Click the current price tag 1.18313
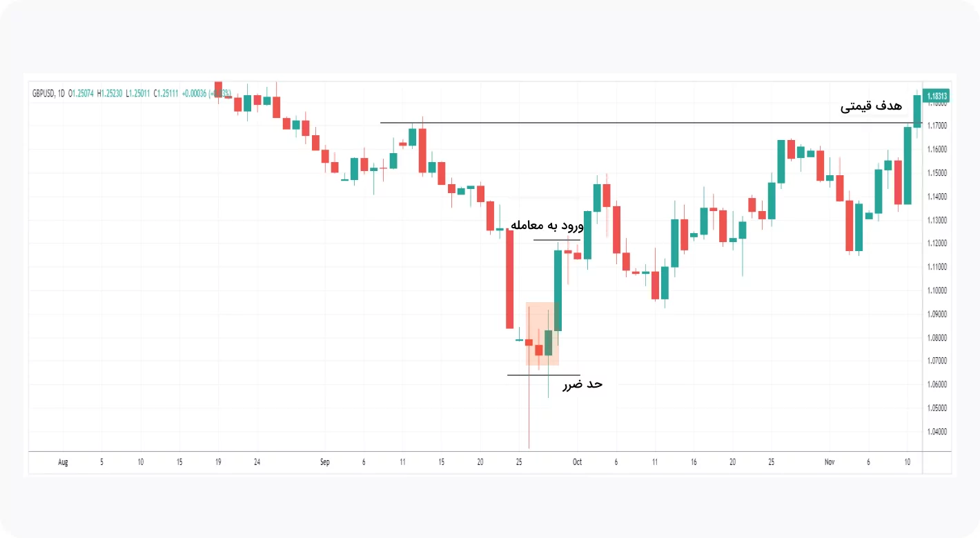 click(x=937, y=96)
